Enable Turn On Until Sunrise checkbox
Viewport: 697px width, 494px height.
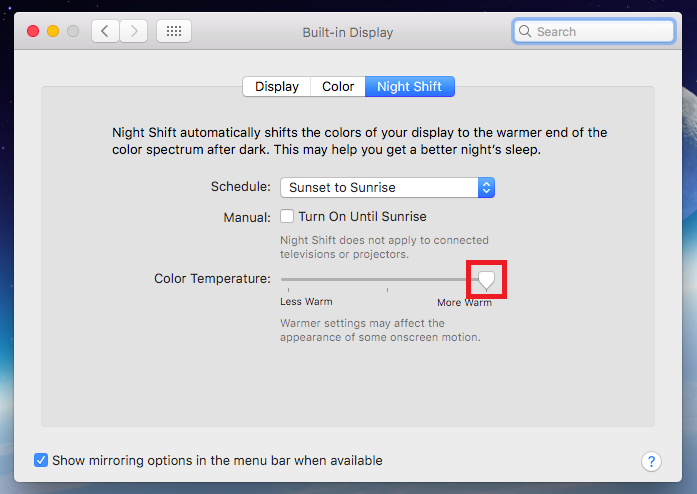tap(287, 216)
